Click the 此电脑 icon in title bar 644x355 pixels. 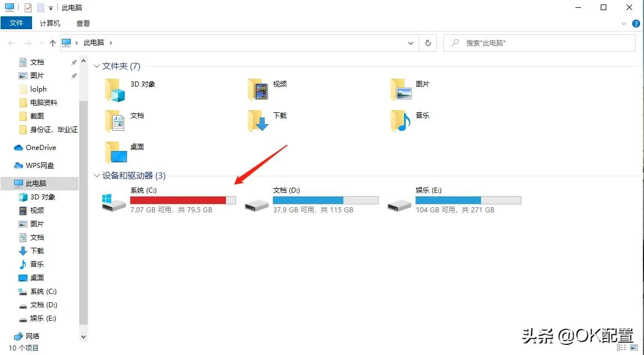point(10,7)
